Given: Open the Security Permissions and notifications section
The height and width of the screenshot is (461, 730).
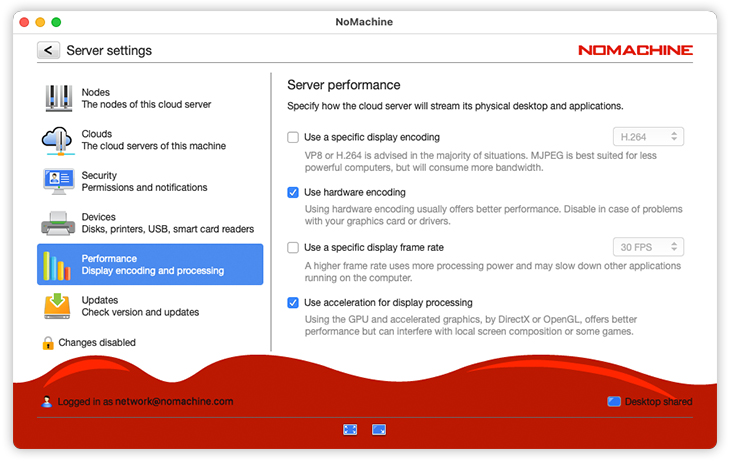Looking at the screenshot, I should [144, 181].
